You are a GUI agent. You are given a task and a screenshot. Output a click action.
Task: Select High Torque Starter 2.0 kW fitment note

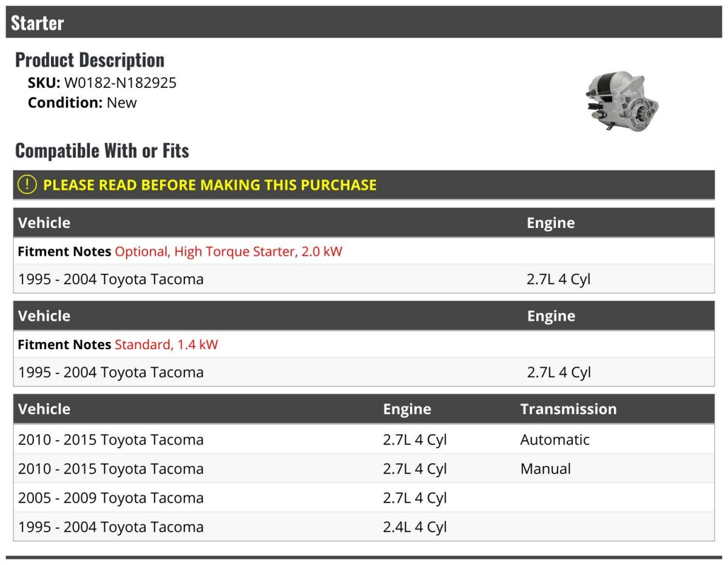click(x=229, y=251)
